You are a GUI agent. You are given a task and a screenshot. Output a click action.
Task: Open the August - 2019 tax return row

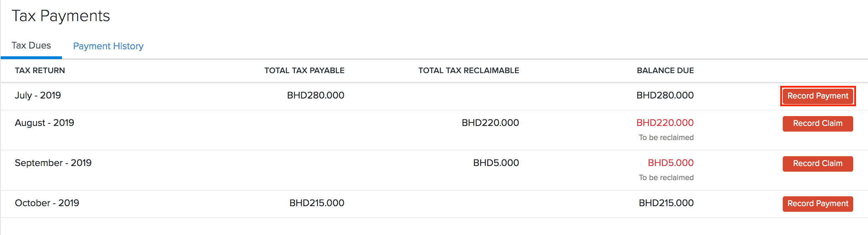[44, 123]
